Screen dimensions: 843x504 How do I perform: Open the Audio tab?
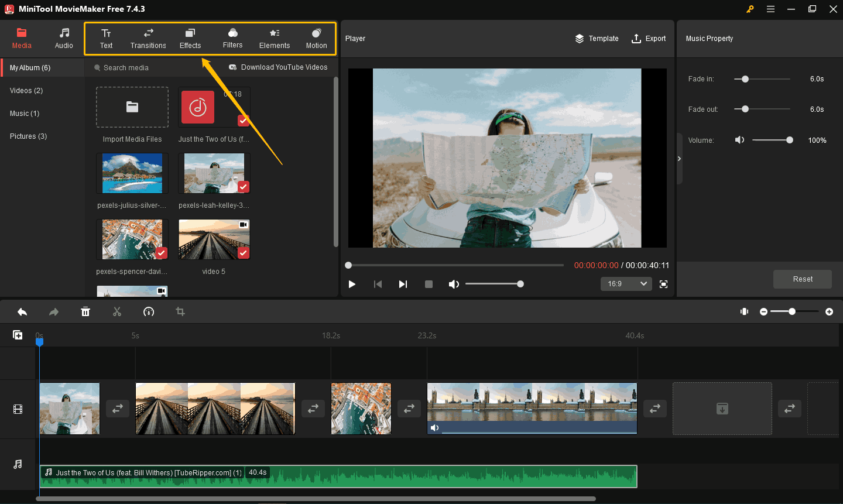click(x=64, y=38)
